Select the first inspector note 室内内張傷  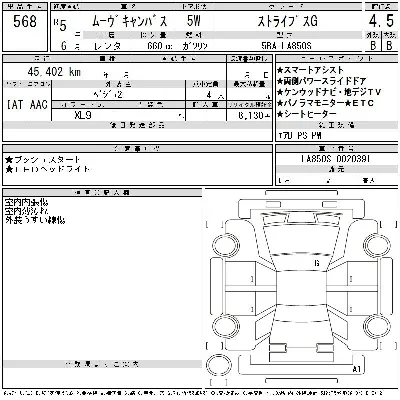[x=26, y=202]
